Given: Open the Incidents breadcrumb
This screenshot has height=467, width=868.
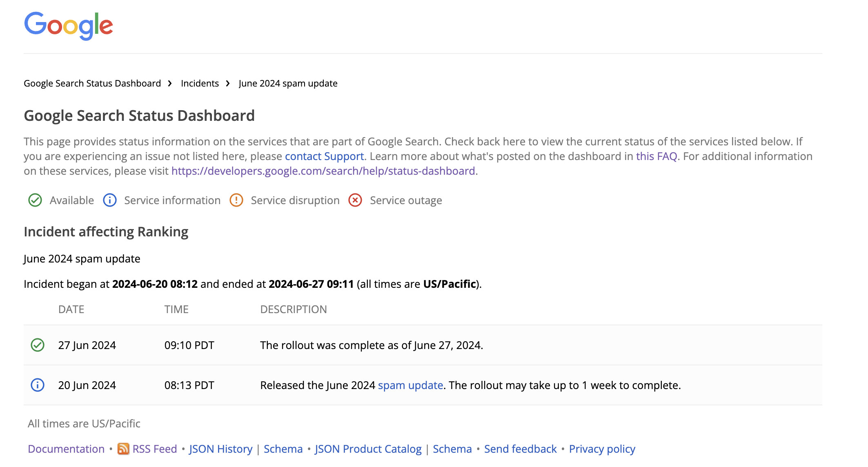Looking at the screenshot, I should point(200,83).
